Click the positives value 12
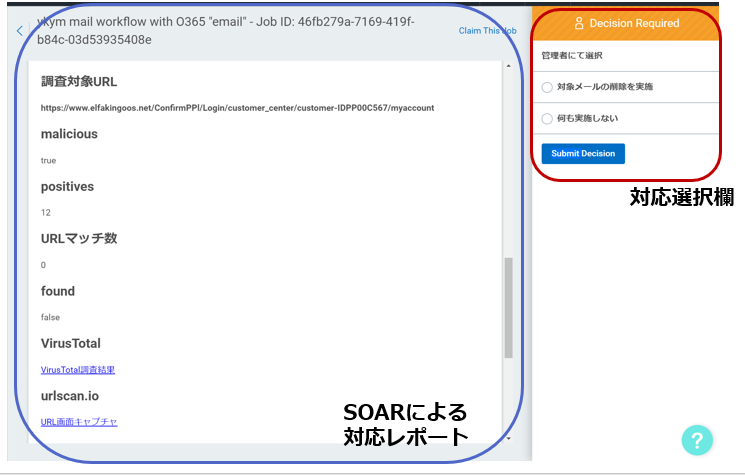Image resolution: width=745 pixels, height=475 pixels. tap(46, 212)
